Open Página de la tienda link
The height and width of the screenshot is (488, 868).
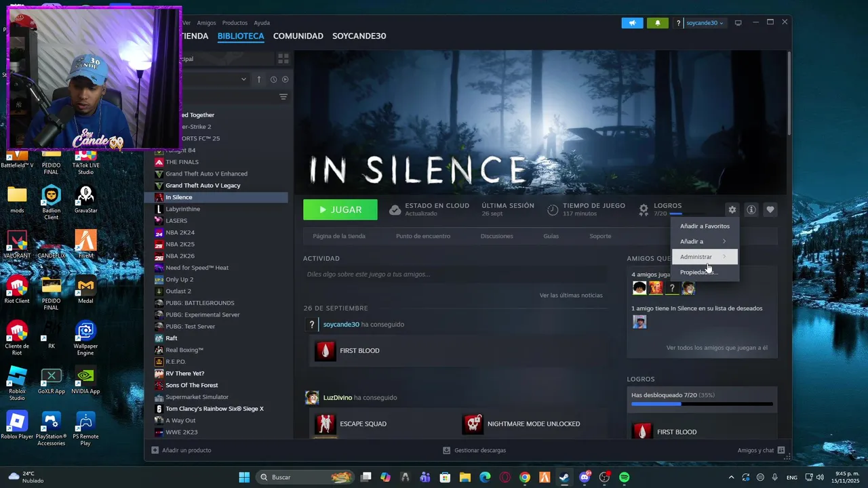pyautogui.click(x=339, y=237)
